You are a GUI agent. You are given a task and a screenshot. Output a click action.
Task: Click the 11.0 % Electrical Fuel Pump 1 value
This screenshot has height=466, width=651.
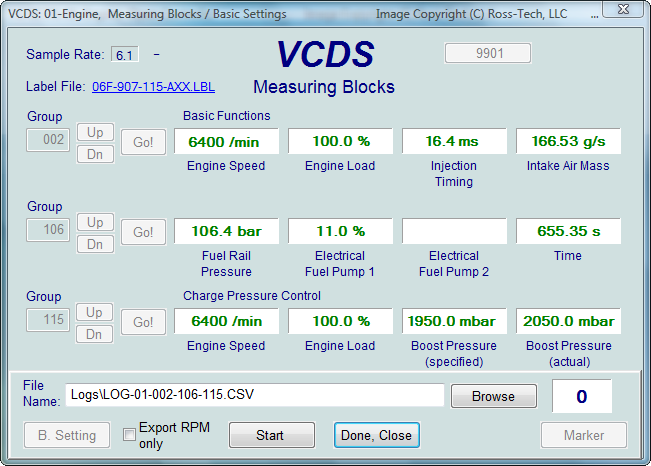(340, 231)
